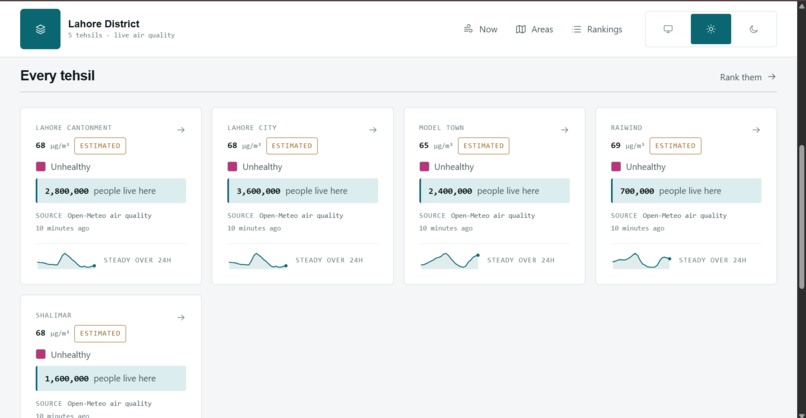Open Model Town card arrow

click(x=564, y=130)
